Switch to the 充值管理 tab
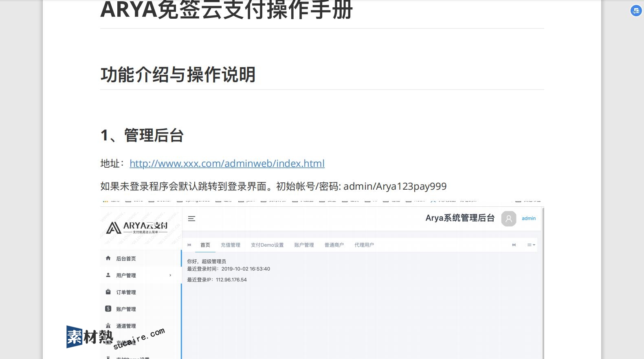 click(231, 245)
